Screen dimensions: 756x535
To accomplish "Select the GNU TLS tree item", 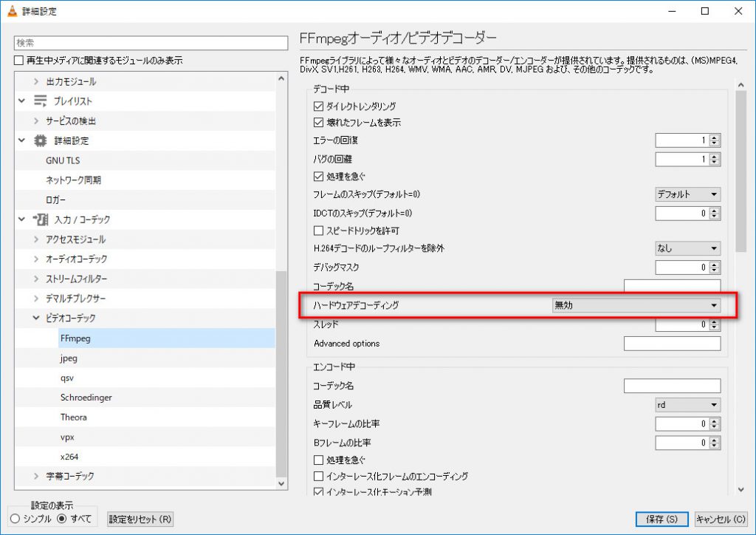I will (63, 160).
